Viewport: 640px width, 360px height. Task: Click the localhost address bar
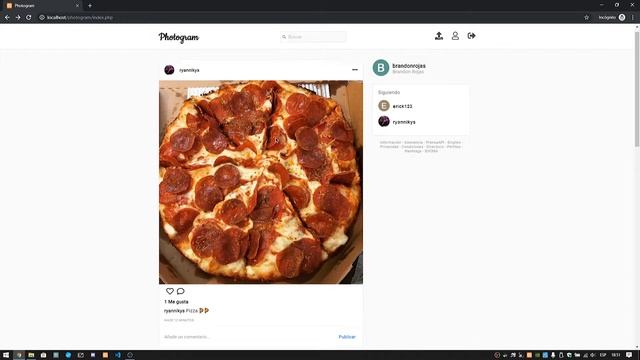point(310,18)
